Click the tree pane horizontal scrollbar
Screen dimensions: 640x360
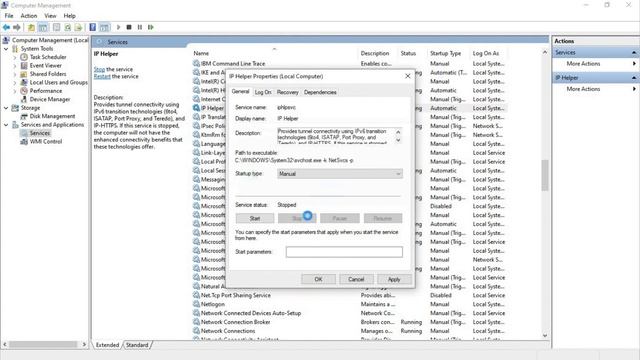click(x=44, y=344)
